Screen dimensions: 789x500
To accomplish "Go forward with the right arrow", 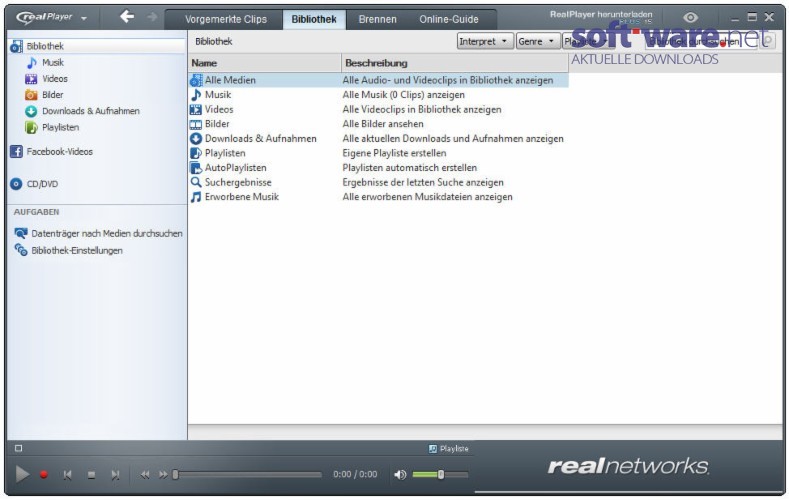I will 152,17.
